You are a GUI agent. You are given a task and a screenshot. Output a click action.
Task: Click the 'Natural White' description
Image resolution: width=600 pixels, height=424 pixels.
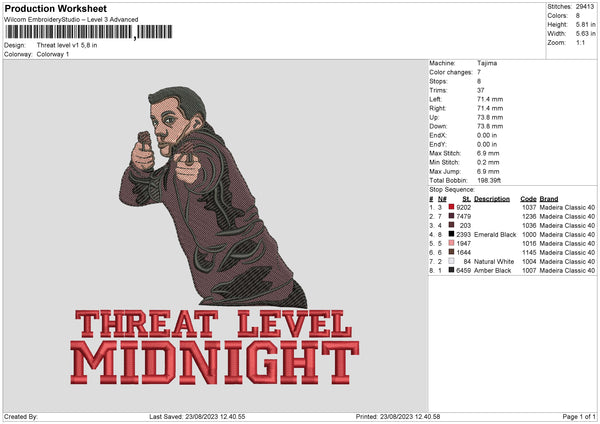tap(494, 261)
